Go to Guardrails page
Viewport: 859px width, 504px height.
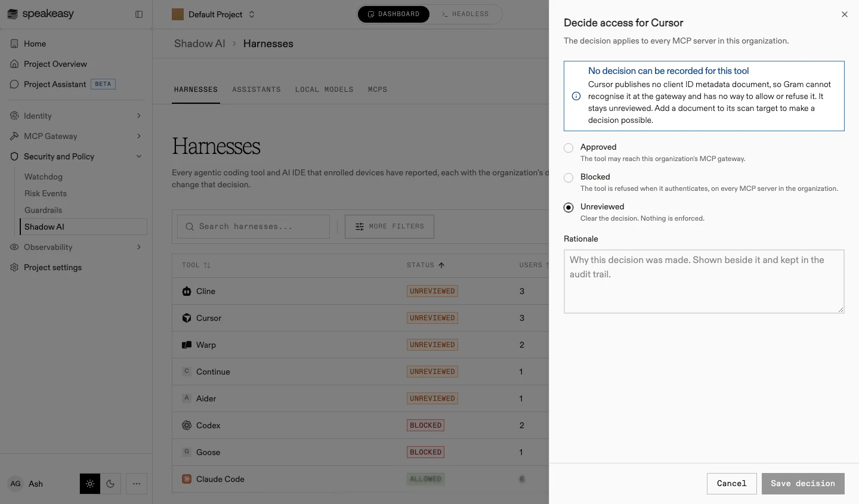coord(43,210)
